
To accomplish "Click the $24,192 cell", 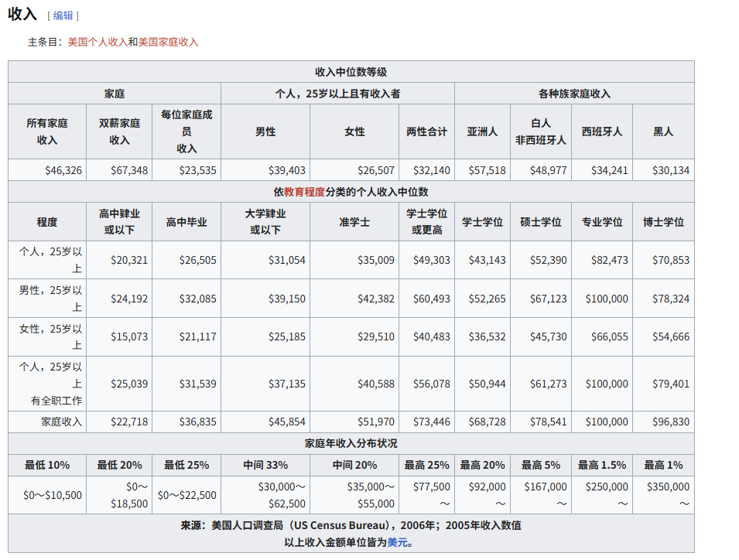I will (119, 299).
